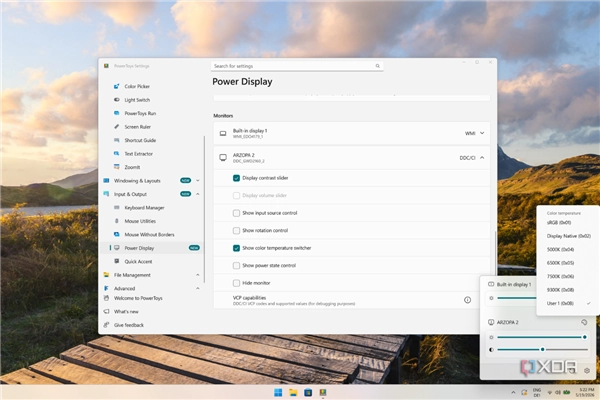Open the volume tray icon
The image size is (600, 400).
pos(558,392)
